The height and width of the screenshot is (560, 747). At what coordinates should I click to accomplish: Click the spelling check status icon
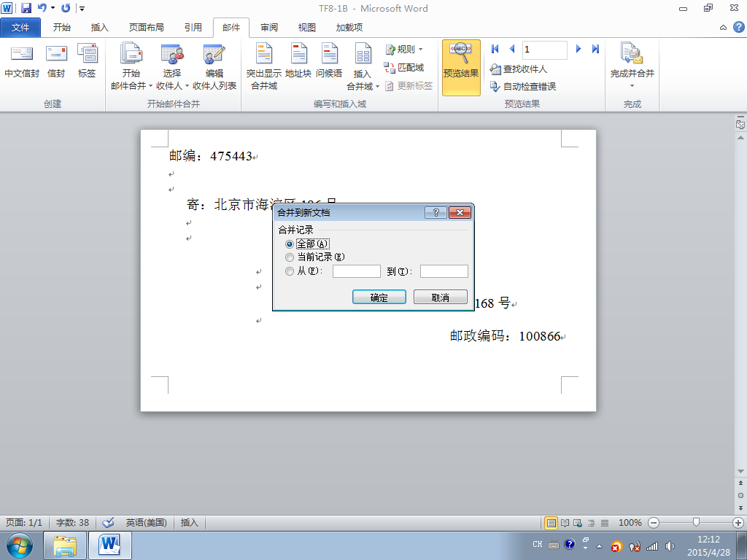point(108,522)
